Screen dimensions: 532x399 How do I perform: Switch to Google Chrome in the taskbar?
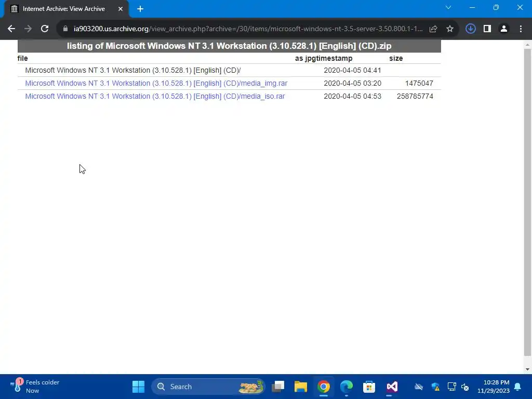pos(324,387)
